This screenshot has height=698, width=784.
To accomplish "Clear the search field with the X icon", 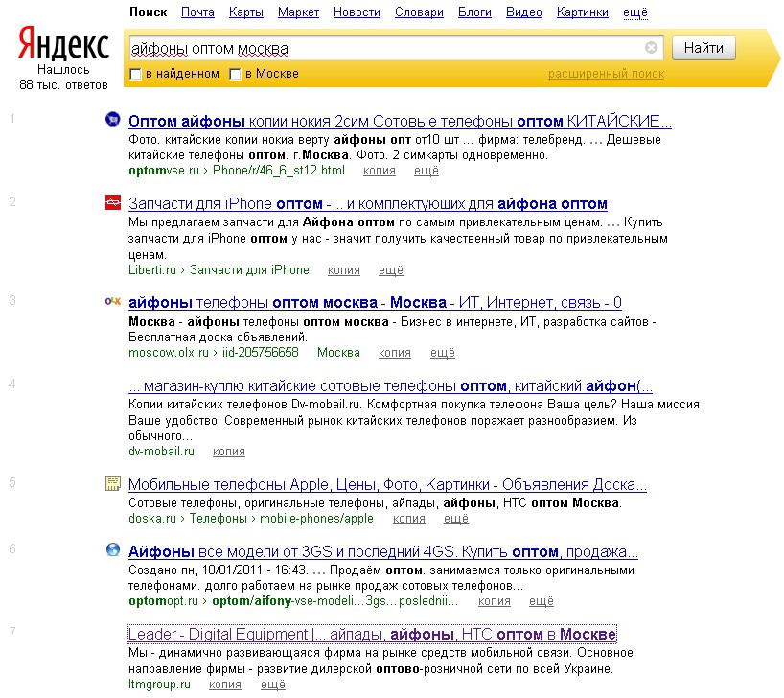I will (651, 48).
